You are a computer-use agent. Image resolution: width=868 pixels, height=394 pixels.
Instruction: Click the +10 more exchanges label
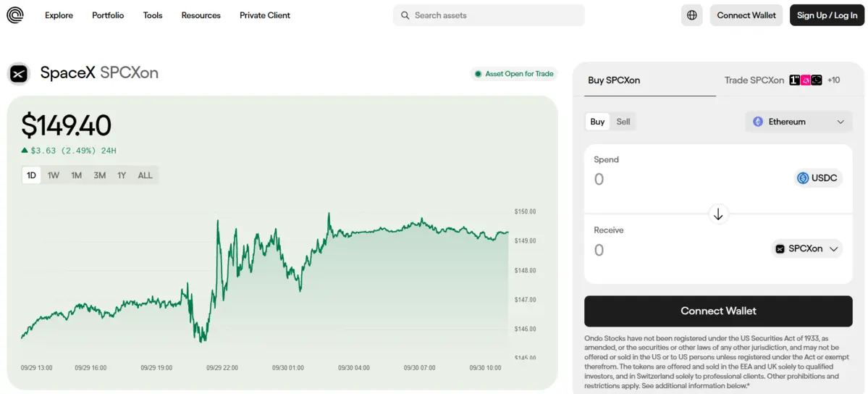pos(833,80)
